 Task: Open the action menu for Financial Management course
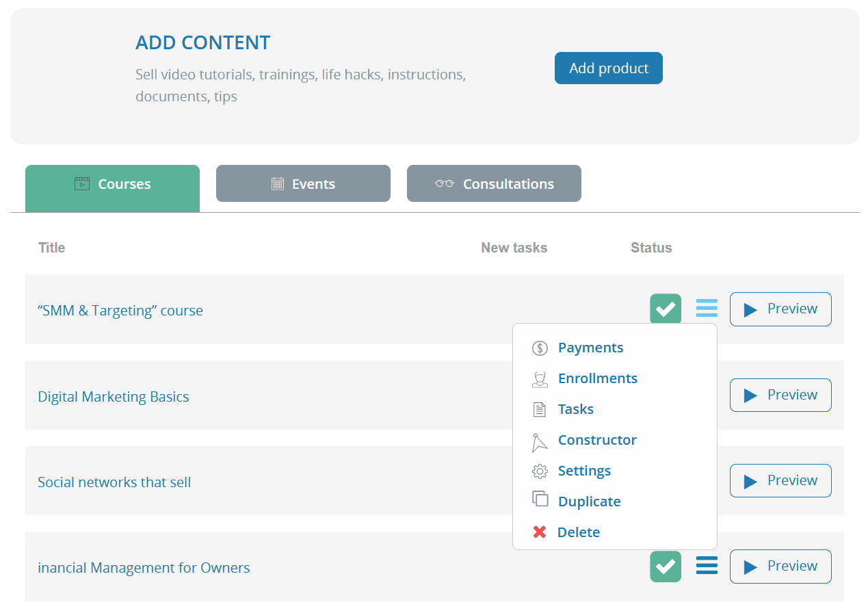coord(707,566)
